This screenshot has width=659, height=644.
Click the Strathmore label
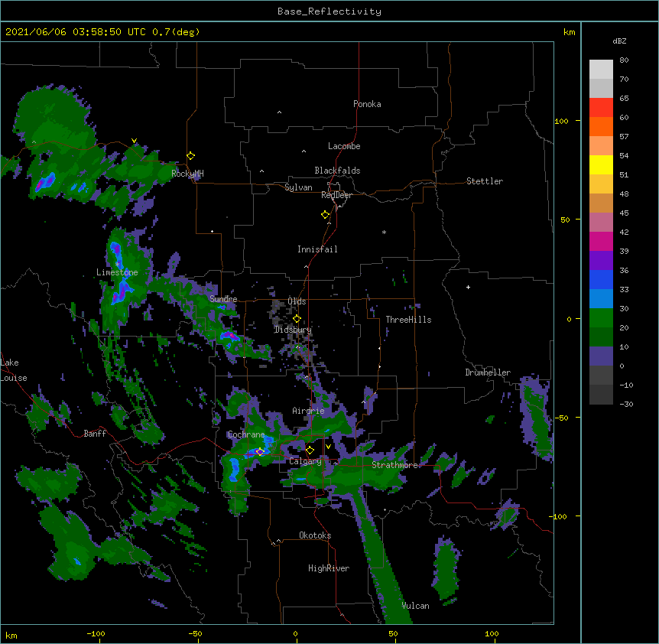394,465
